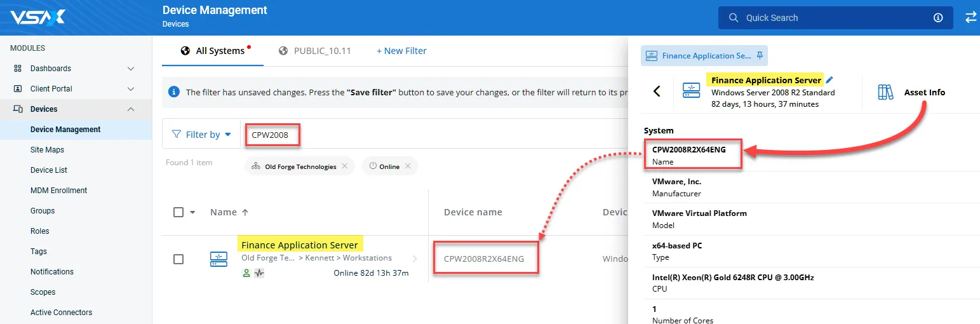Open Device List in sidebar
The width and height of the screenshot is (980, 324).
click(49, 170)
